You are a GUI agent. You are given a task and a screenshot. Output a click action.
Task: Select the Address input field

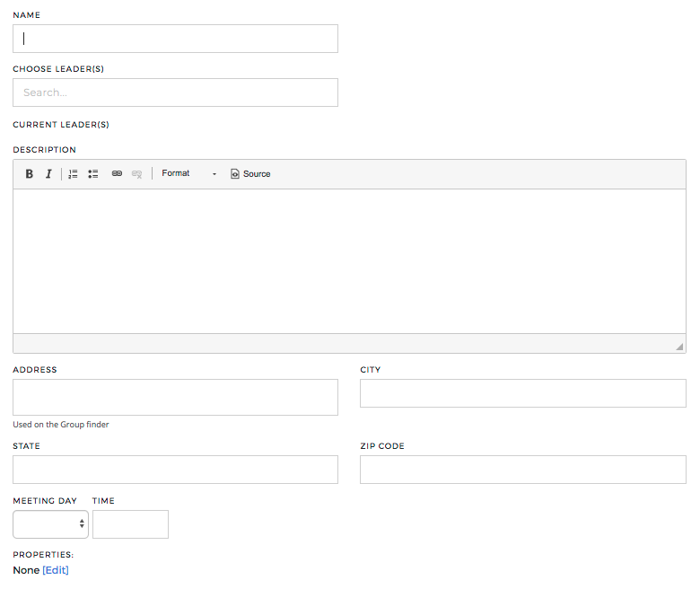point(175,398)
